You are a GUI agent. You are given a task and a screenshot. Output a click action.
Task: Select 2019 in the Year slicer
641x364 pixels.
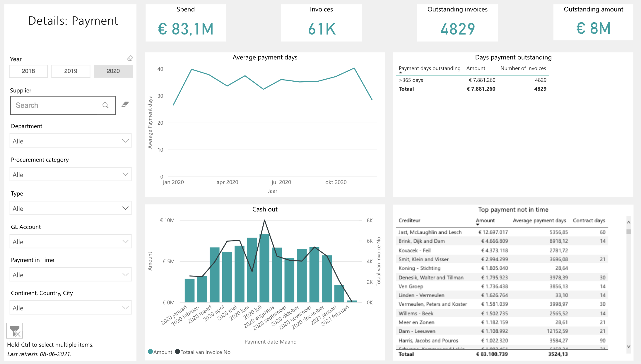click(x=71, y=71)
